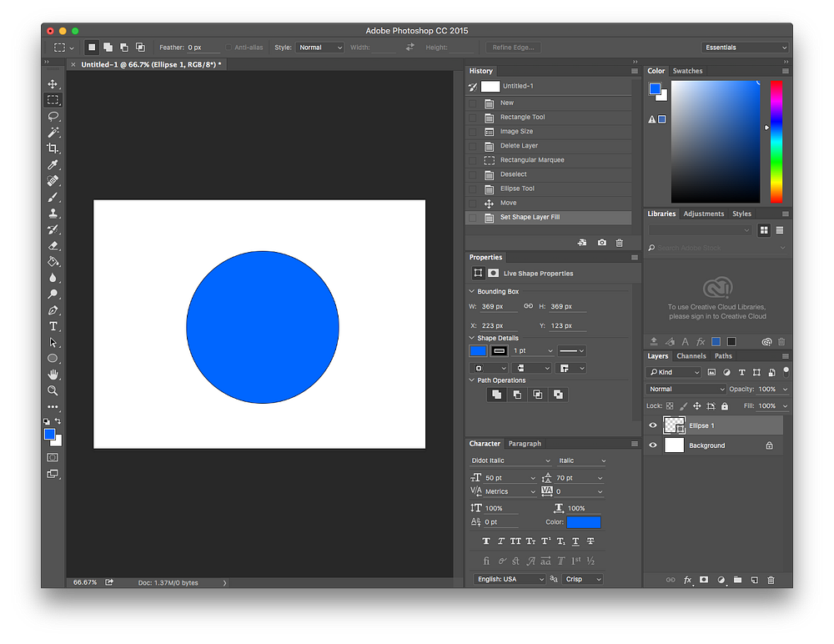The height and width of the screenshot is (644, 834).
Task: Delete layer using Layers panel trash icon
Action: [771, 580]
